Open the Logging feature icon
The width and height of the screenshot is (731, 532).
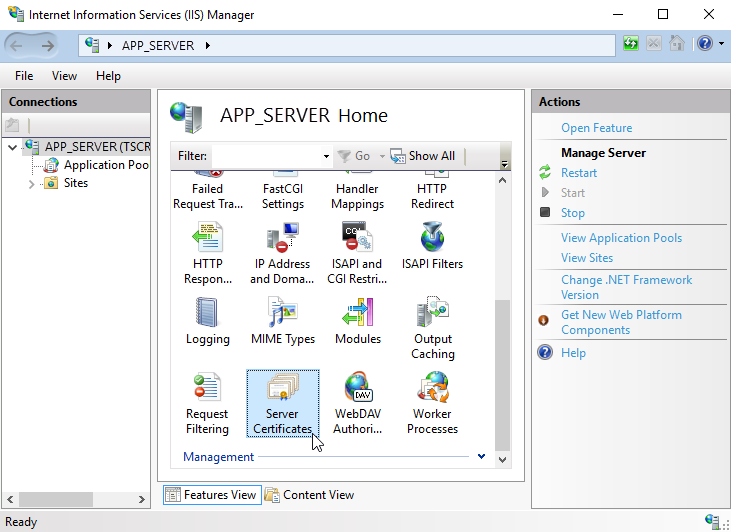[x=207, y=321]
